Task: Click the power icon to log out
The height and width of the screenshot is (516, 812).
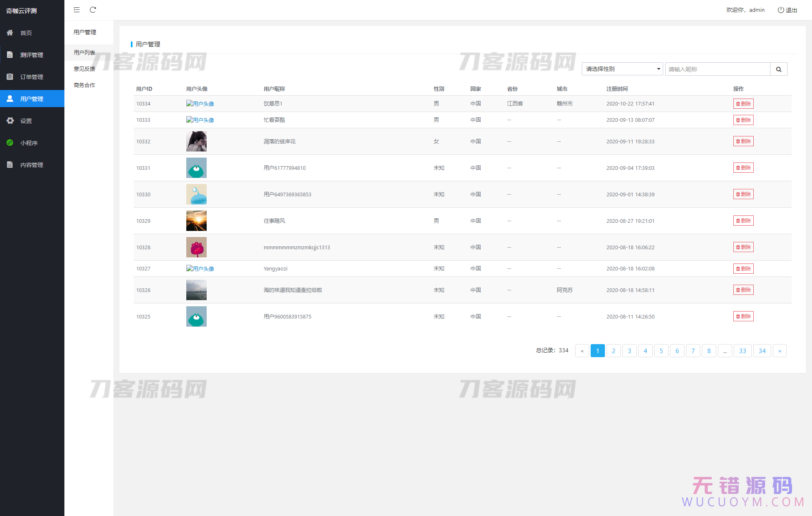Action: coord(781,10)
